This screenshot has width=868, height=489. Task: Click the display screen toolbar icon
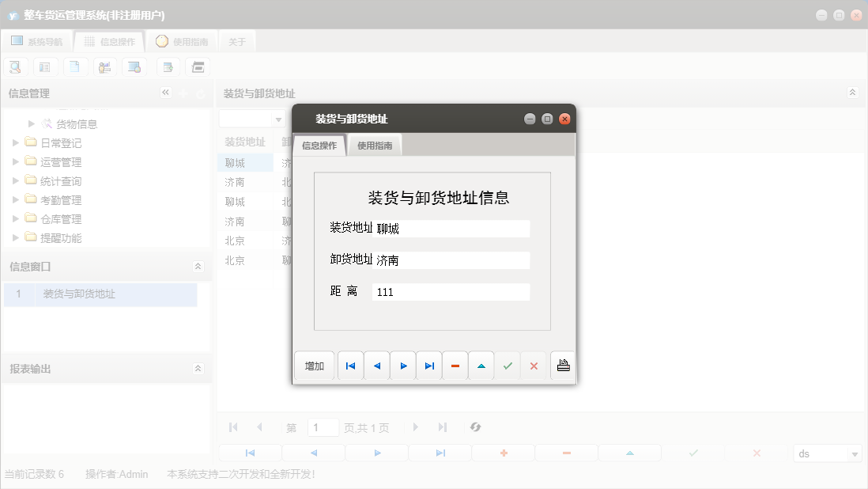point(134,66)
